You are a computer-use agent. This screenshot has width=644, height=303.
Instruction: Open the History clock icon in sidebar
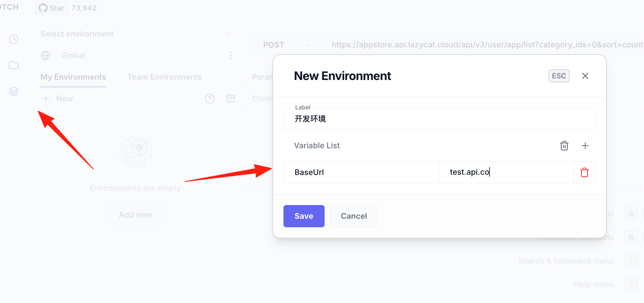click(x=14, y=39)
